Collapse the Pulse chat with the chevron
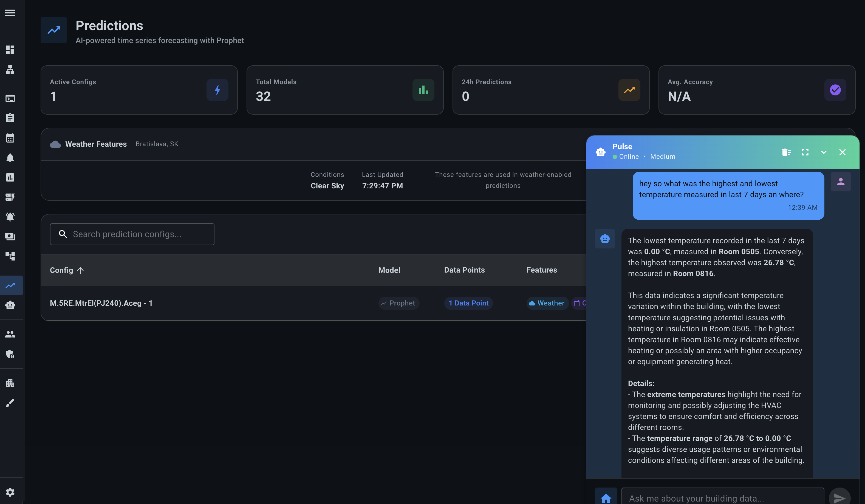This screenshot has height=504, width=865. pos(824,152)
